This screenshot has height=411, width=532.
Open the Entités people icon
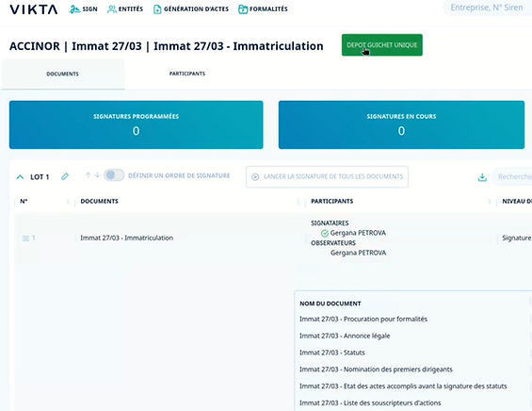pyautogui.click(x=112, y=9)
